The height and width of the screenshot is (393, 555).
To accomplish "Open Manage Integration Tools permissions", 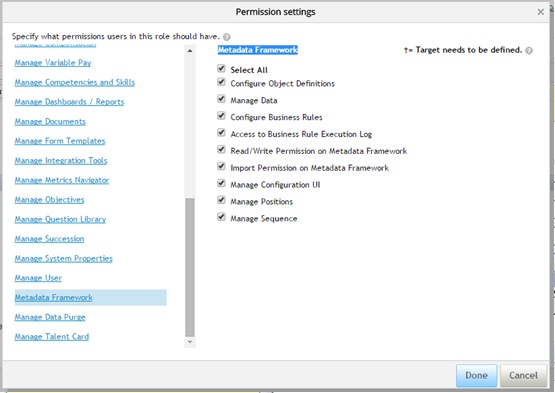I will point(61,161).
